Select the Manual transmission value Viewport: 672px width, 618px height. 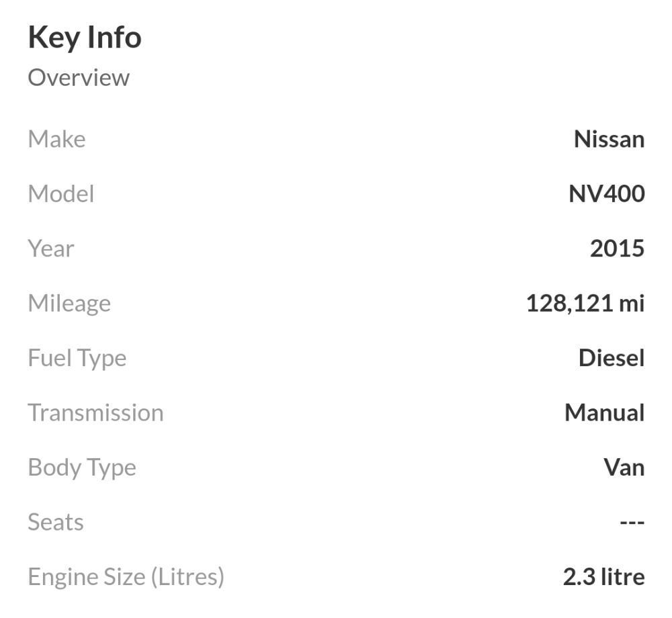[x=605, y=412]
